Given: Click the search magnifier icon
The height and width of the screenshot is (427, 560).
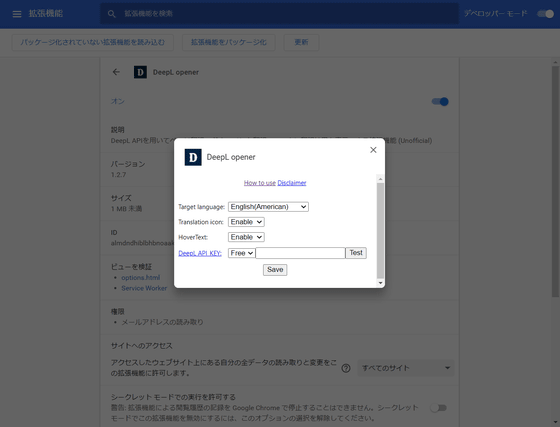Looking at the screenshot, I should coord(112,14).
